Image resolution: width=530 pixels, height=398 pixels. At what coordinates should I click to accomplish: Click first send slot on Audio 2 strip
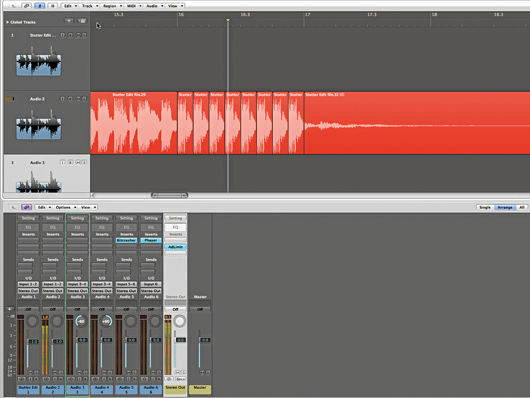50,265
